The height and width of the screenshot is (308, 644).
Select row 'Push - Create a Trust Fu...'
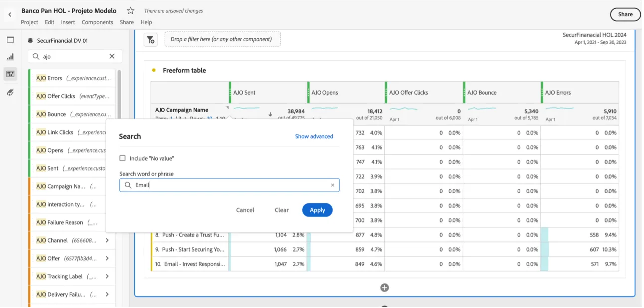(190, 235)
